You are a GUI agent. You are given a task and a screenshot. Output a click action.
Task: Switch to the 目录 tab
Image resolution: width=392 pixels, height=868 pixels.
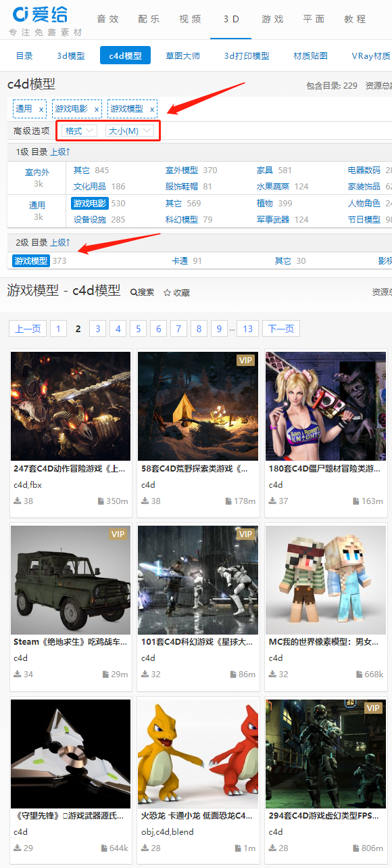click(x=24, y=55)
